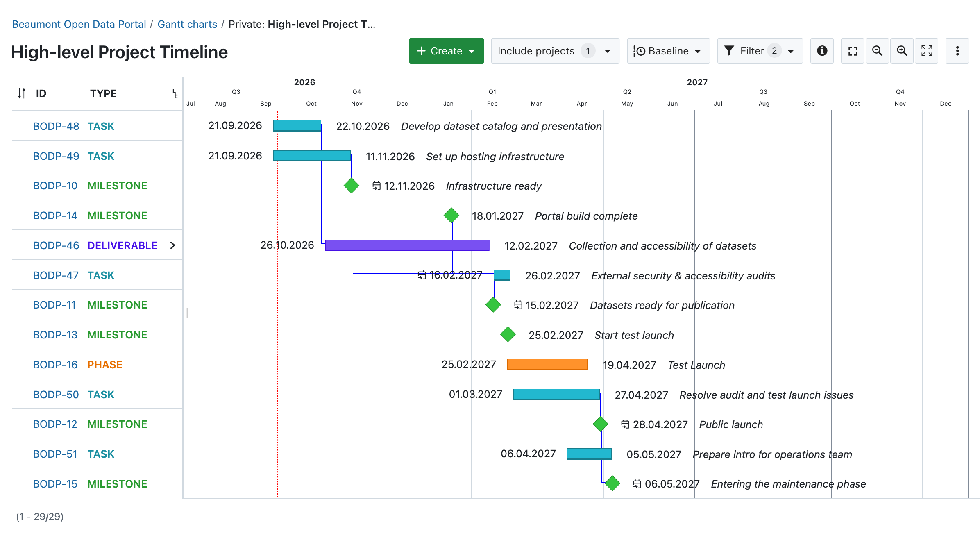Click the PHASE type text in BODP-16 row

coord(105,365)
